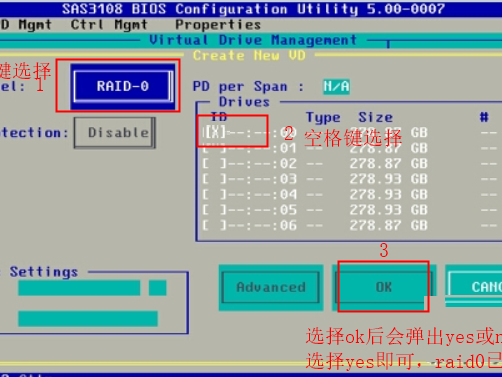This screenshot has width=502, height=377.
Task: Open the RAID-0 level selector
Action: point(123,86)
